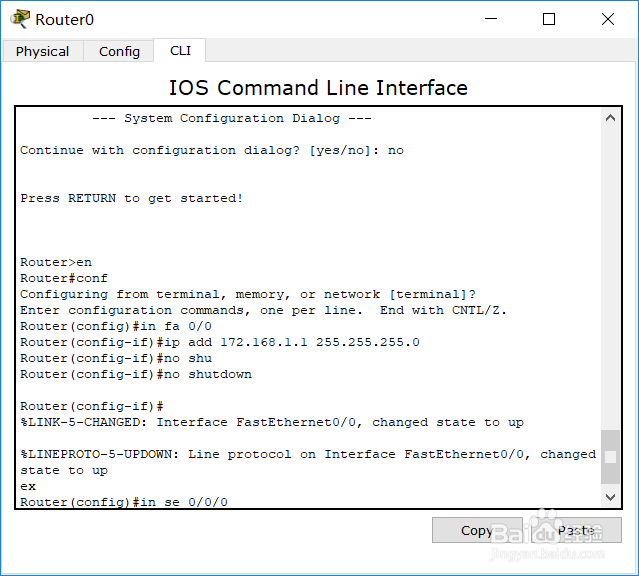
Task: Click the 'Configuring from terminal, memory' line
Action: (x=248, y=294)
